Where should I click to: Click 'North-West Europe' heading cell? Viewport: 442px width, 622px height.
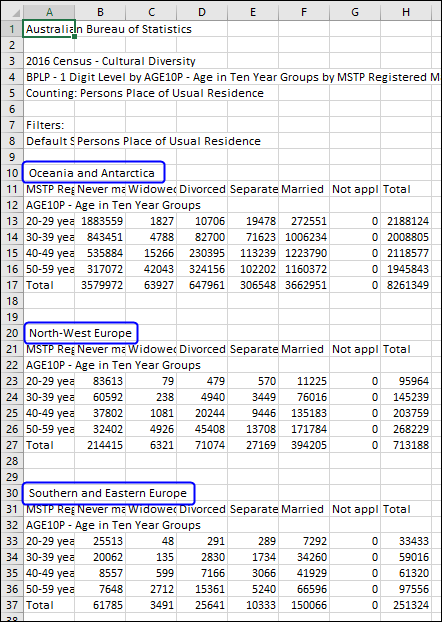click(x=80, y=333)
